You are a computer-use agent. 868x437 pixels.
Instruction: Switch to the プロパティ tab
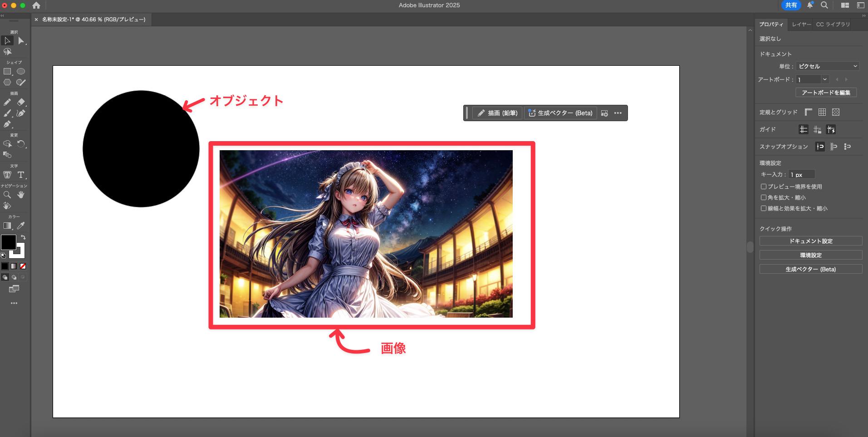point(771,25)
